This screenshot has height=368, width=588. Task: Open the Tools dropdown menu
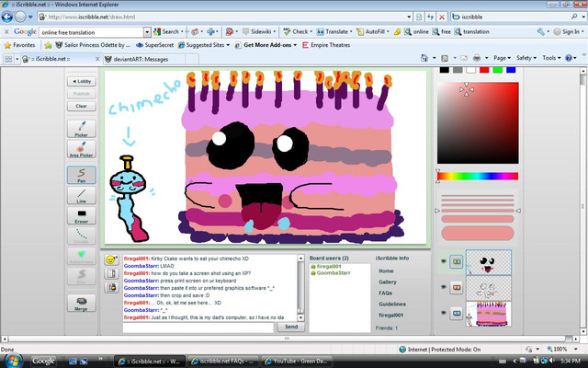click(551, 57)
